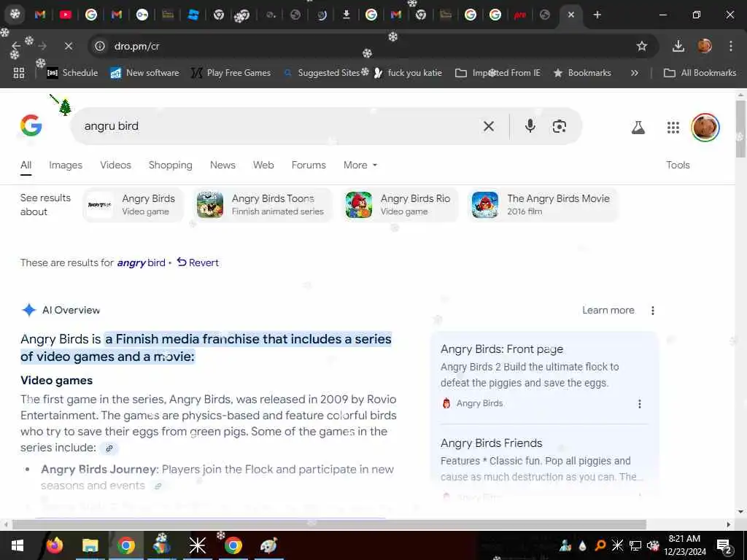This screenshot has height=560, width=747.
Task: Open the Windows Start menu
Action: click(18, 545)
